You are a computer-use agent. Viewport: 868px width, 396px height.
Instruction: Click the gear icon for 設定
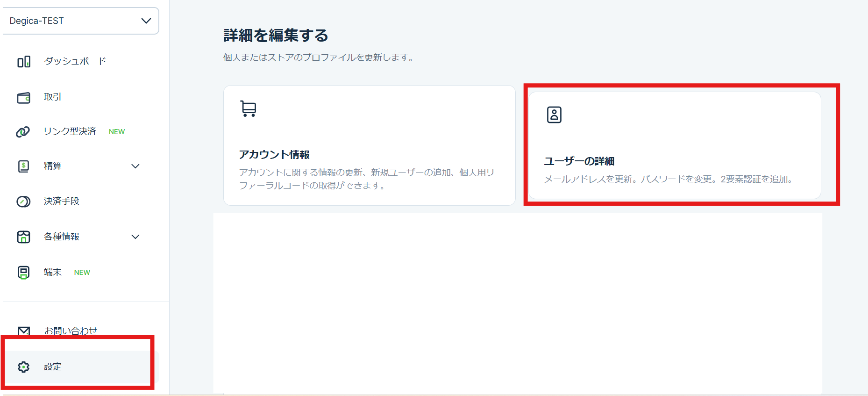(x=23, y=367)
